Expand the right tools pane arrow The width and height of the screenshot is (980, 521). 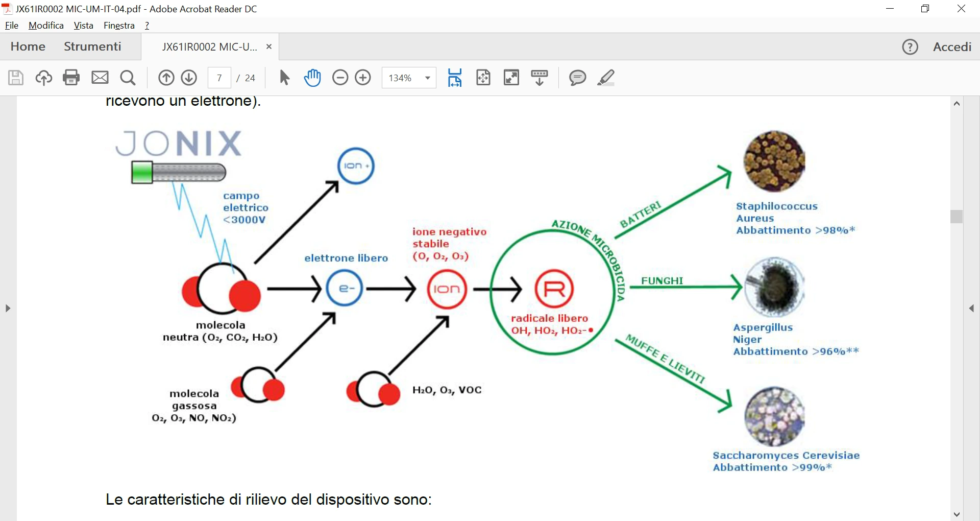(x=972, y=308)
